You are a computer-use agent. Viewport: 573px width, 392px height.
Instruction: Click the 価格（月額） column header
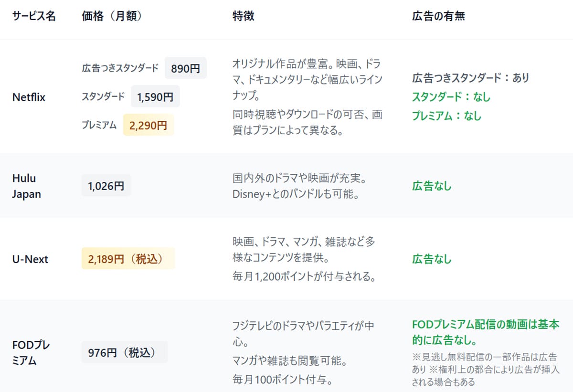pos(112,16)
